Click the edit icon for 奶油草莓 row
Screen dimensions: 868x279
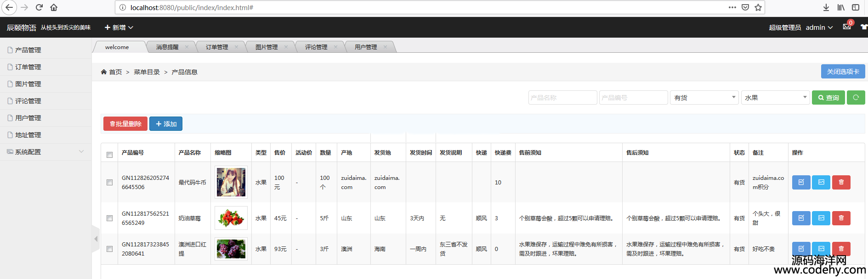pos(801,218)
